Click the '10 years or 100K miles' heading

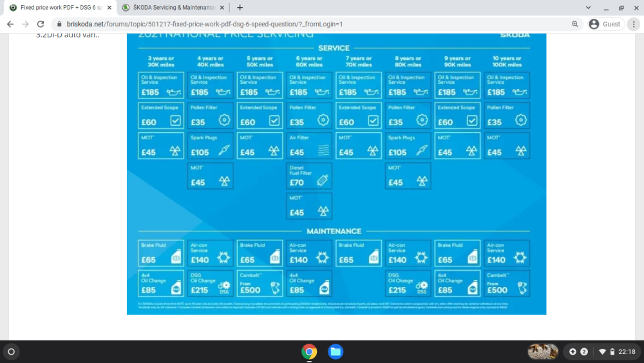point(507,62)
